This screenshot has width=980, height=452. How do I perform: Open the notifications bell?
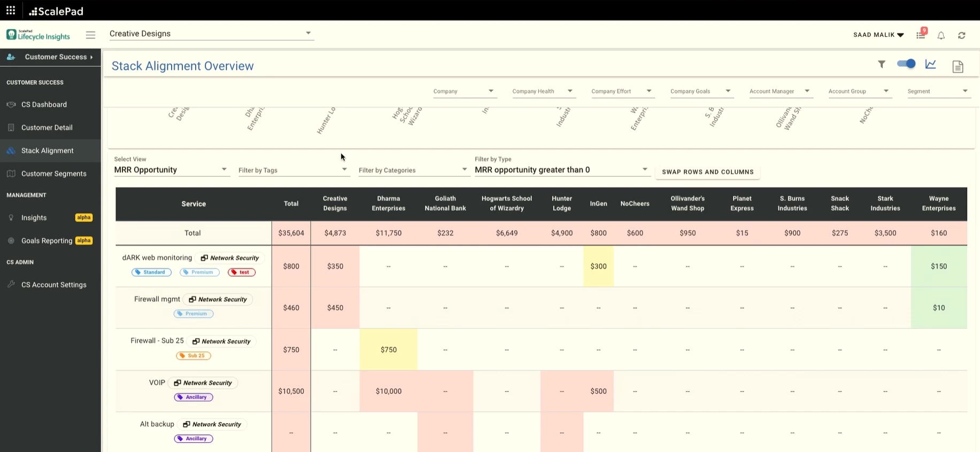(941, 35)
